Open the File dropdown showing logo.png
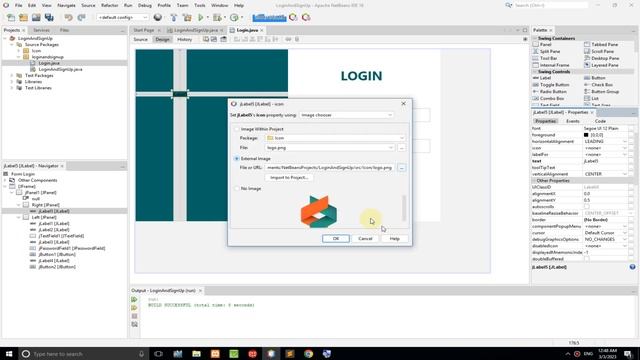Screen dimensions: 640x360 pyautogui.click(x=330, y=148)
